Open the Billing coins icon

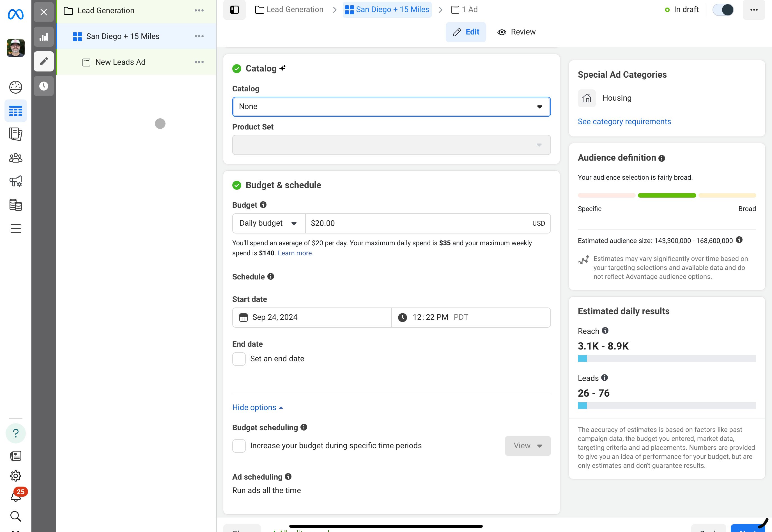pos(15,205)
